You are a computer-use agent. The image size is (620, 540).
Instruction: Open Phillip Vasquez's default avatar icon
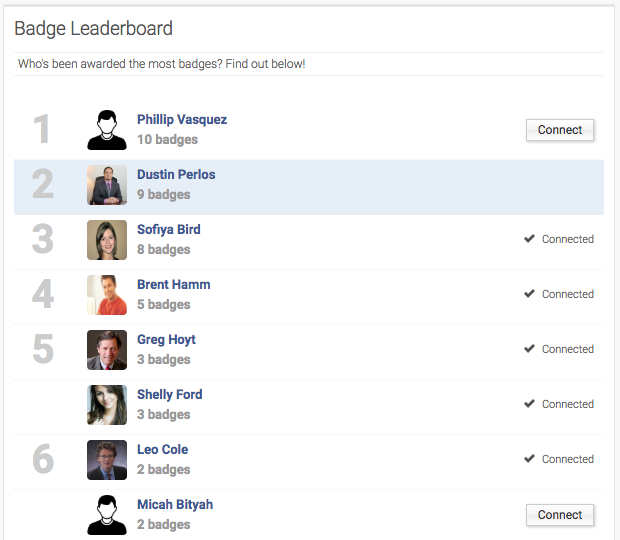click(107, 130)
